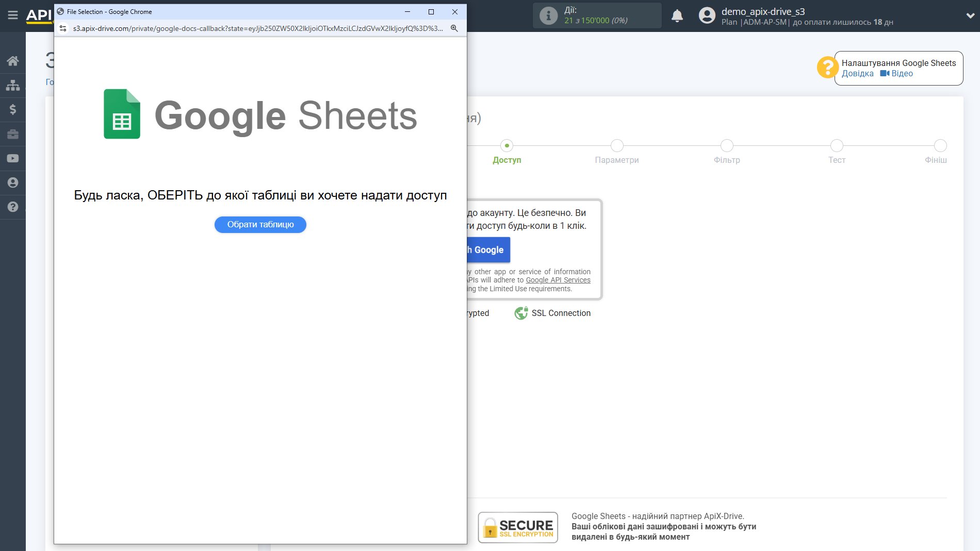Go to the home icon in sidebar
The image size is (980, 551).
click(13, 61)
